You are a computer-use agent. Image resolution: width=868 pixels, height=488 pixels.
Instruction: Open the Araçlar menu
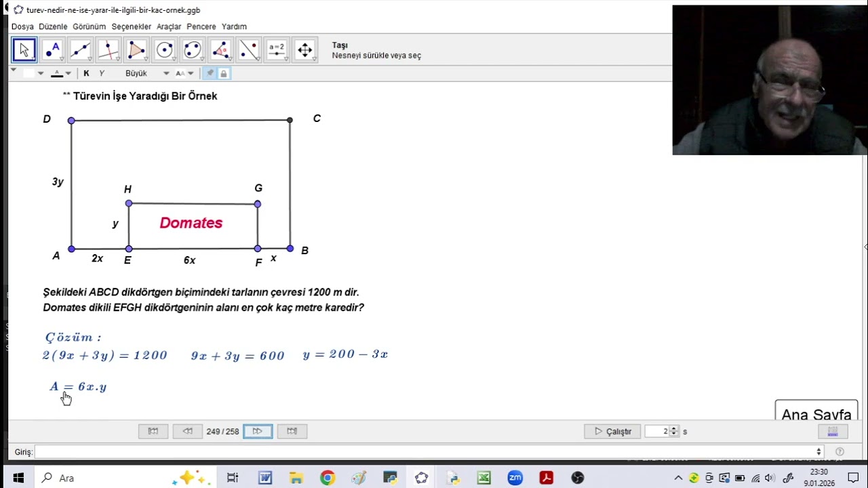click(169, 26)
